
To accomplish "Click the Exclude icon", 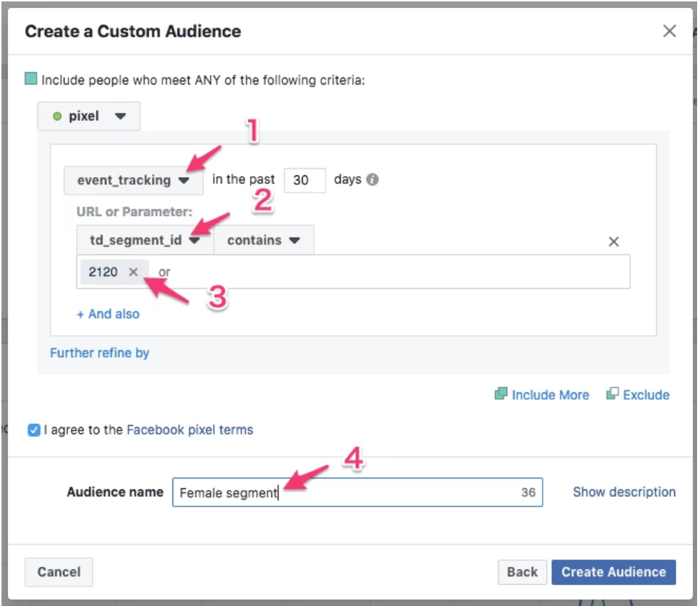I will pos(612,395).
